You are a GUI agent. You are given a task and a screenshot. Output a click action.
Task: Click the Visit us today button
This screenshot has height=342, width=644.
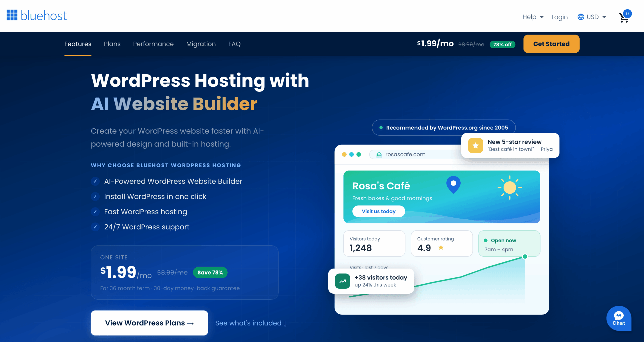pyautogui.click(x=379, y=211)
